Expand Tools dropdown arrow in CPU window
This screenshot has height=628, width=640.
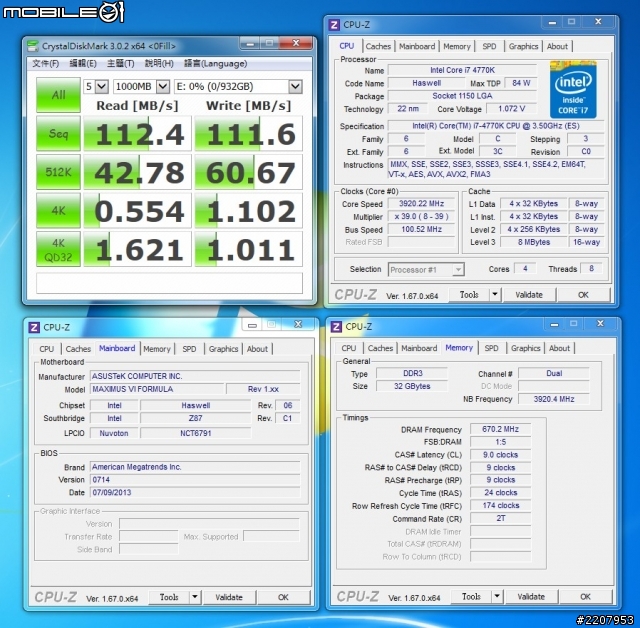tap(495, 295)
